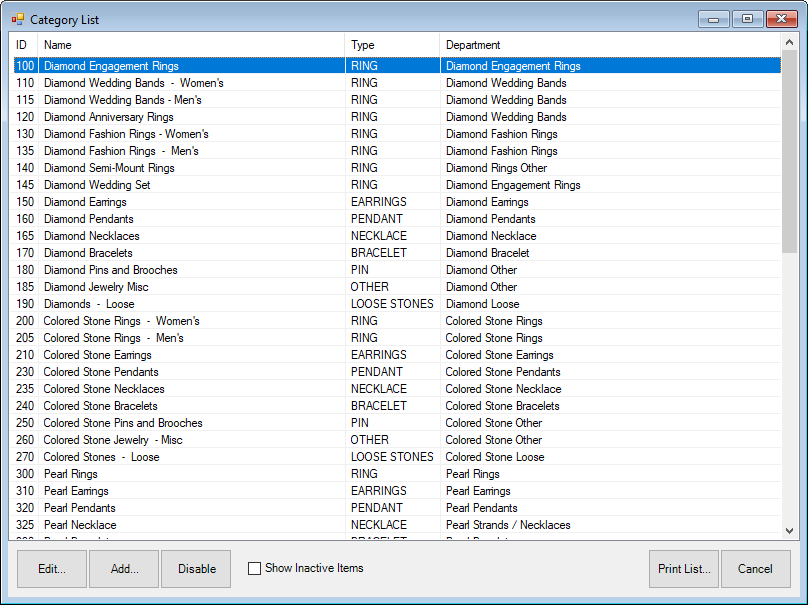808x605 pixels.
Task: Open Print List... dialog
Action: click(x=684, y=569)
